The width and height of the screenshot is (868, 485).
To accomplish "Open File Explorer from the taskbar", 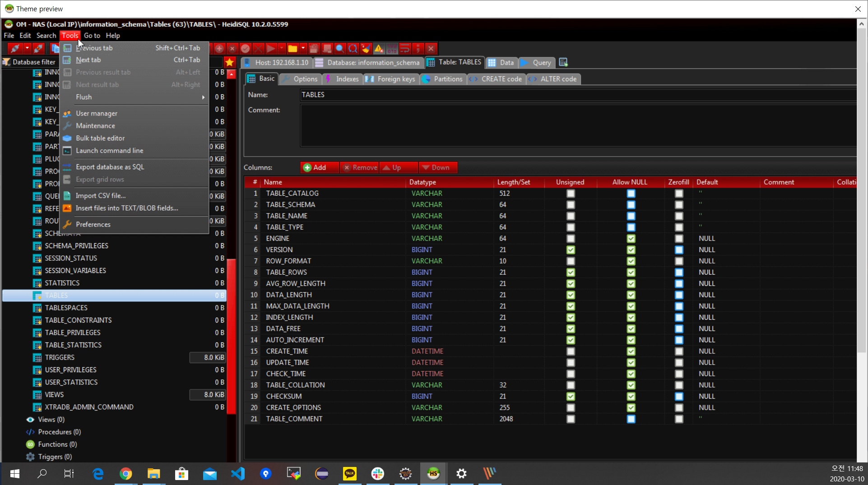I will point(154,473).
